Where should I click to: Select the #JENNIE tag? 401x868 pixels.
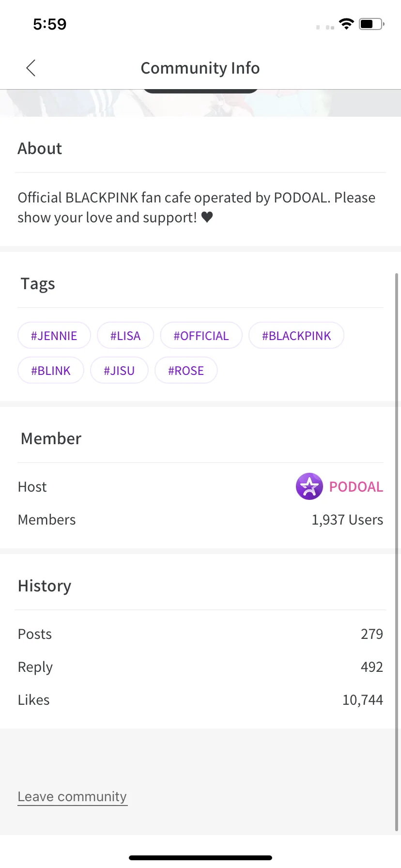click(54, 336)
